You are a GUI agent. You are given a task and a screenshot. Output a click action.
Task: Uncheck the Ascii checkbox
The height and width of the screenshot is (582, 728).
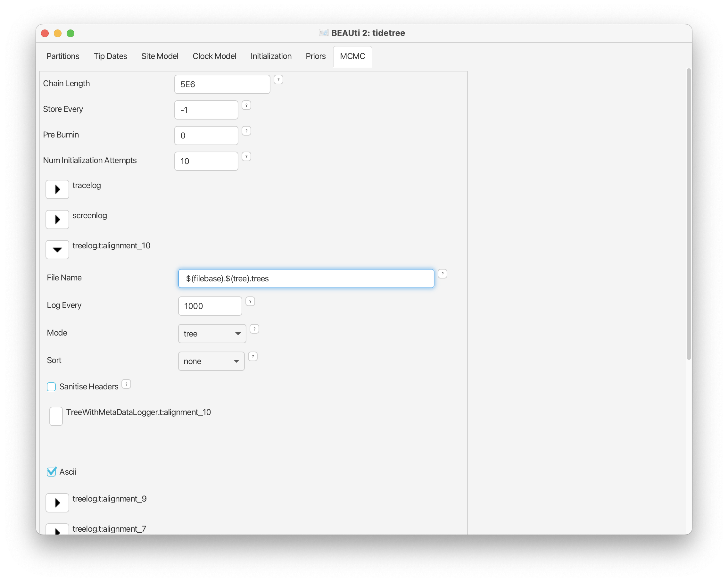pos(51,472)
